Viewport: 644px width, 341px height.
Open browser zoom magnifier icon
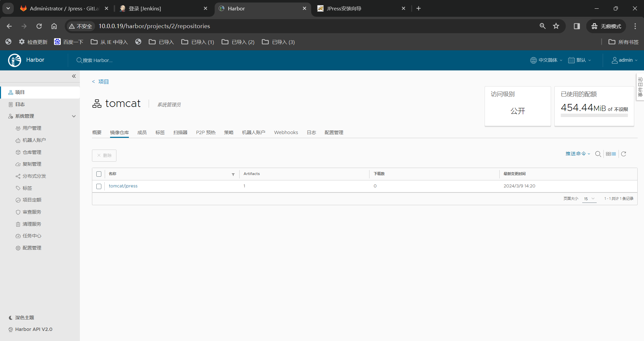pyautogui.click(x=542, y=26)
